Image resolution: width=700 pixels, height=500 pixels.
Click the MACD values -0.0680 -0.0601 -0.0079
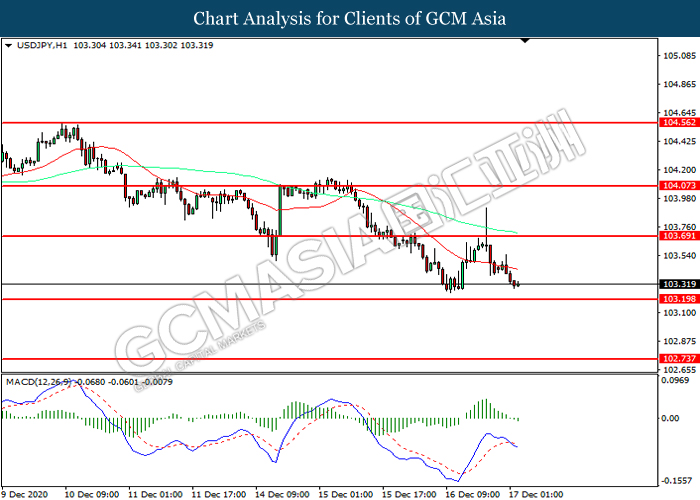pos(123,382)
